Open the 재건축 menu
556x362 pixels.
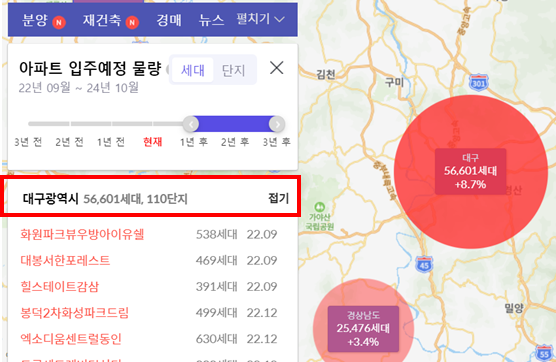pyautogui.click(x=102, y=20)
